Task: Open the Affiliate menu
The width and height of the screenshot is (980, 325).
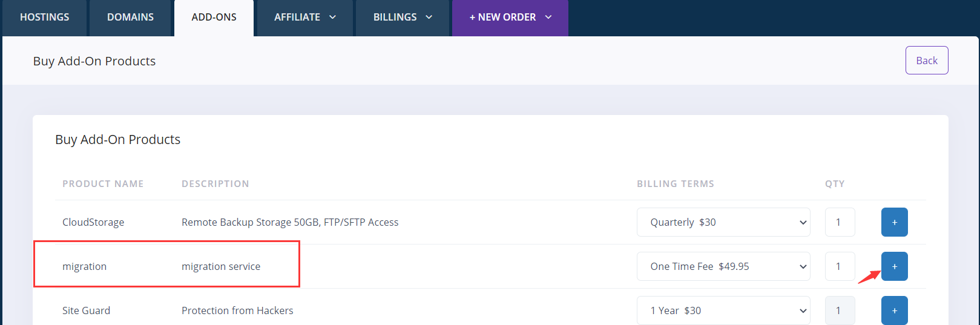Action: [x=297, y=17]
